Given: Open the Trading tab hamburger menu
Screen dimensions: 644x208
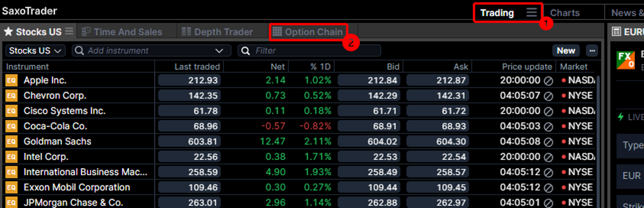Looking at the screenshot, I should [531, 12].
